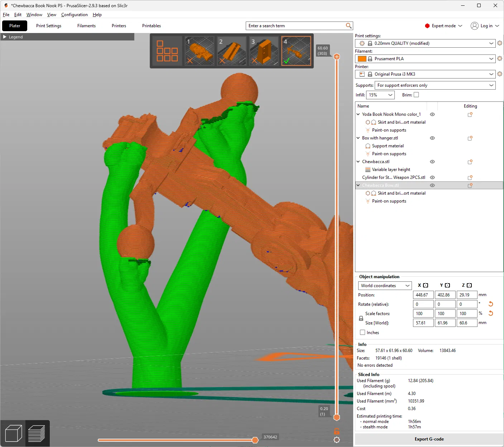Open the Print settings preset dropdown
The width and height of the screenshot is (504, 447).
[x=425, y=43]
